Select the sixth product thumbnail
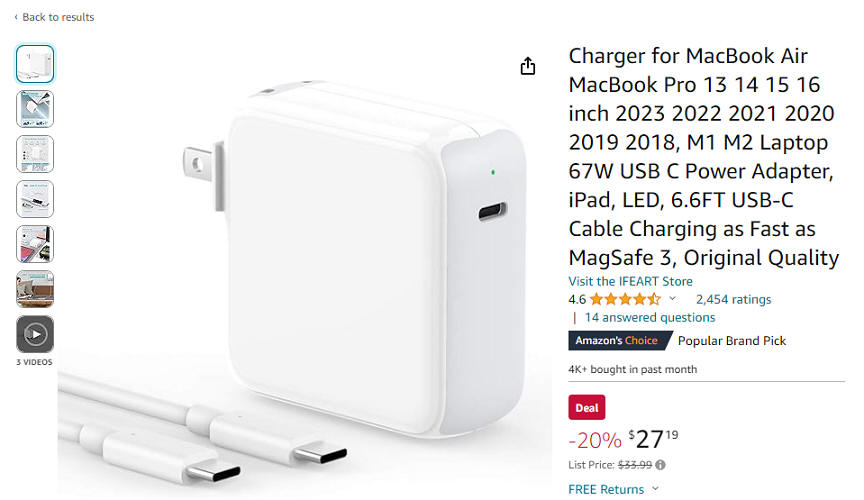 35,289
